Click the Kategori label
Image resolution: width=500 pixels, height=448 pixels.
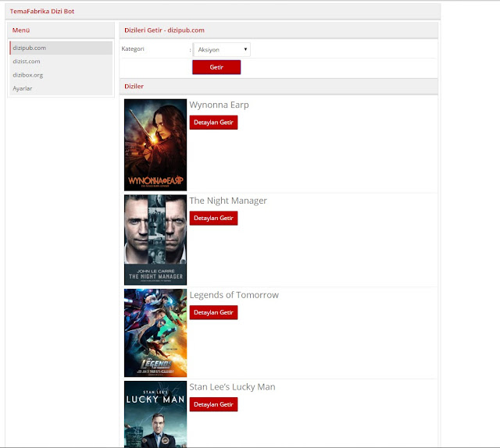pos(133,48)
